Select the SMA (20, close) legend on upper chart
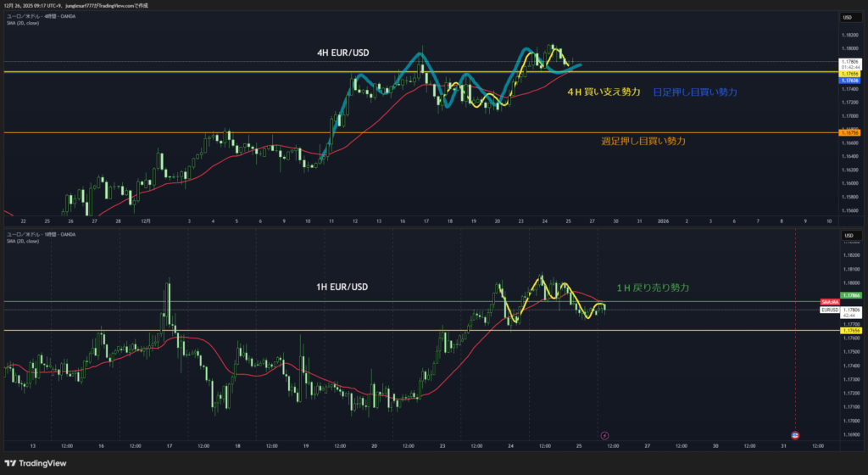 23,23
